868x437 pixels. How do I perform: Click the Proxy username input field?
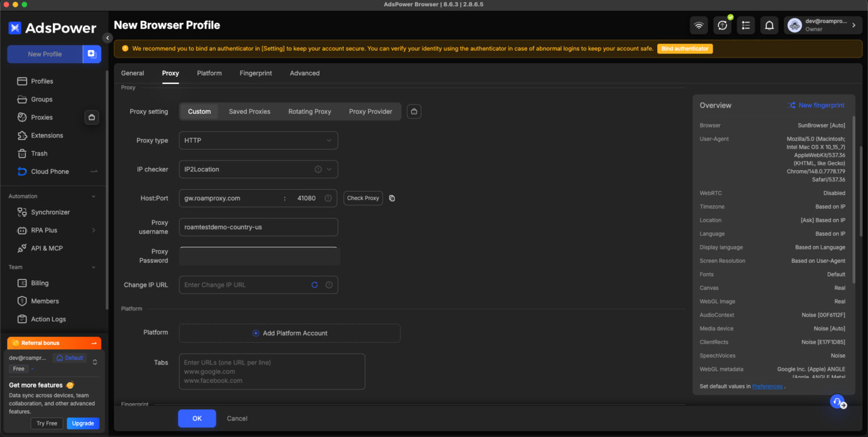[258, 227]
